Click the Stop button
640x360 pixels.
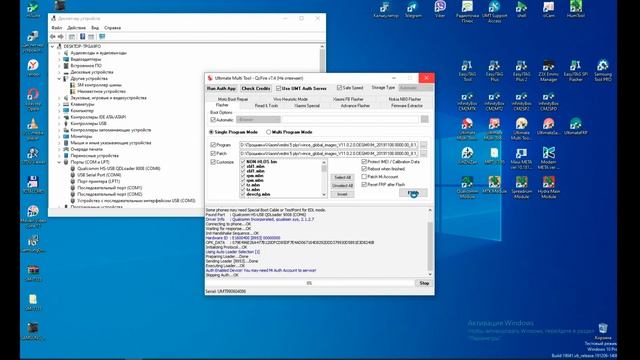pos(424,283)
